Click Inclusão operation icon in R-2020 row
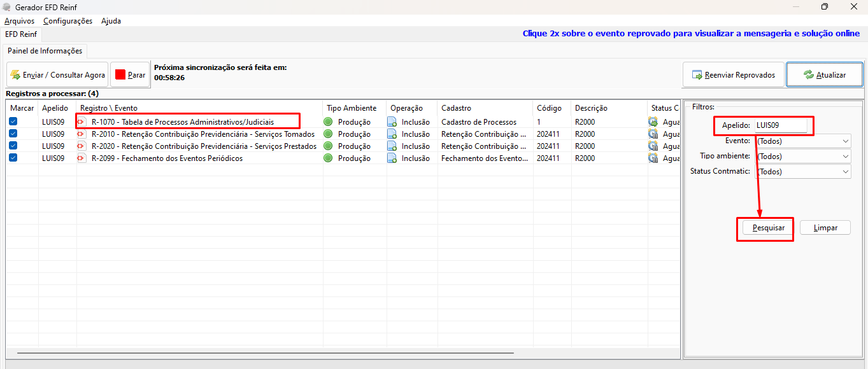The height and width of the screenshot is (369, 868). [x=392, y=146]
